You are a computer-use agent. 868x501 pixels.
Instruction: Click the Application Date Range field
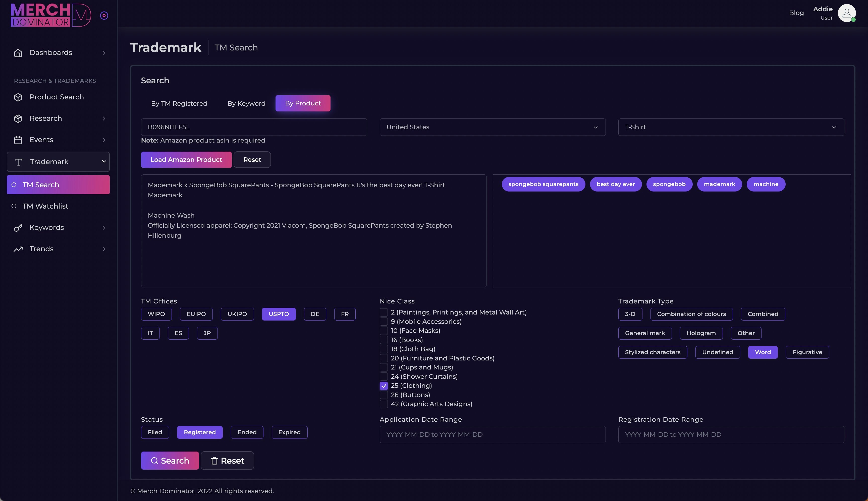(492, 434)
